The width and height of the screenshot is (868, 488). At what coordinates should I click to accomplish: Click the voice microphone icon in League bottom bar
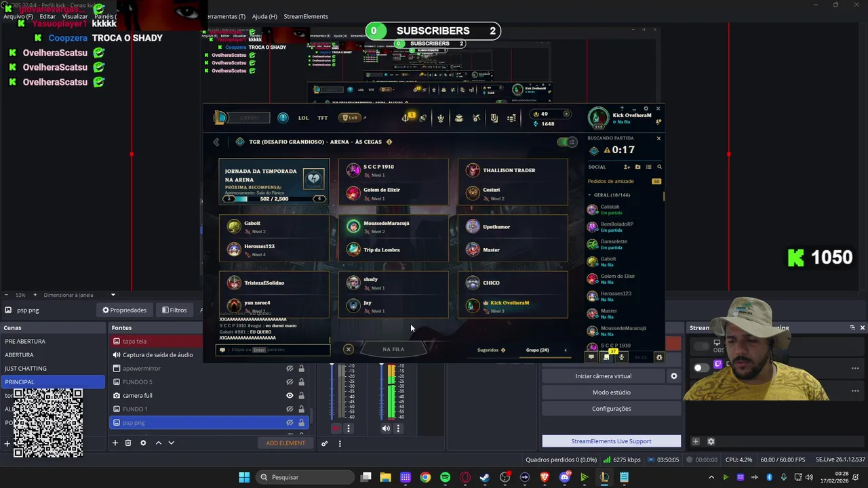coord(621,357)
